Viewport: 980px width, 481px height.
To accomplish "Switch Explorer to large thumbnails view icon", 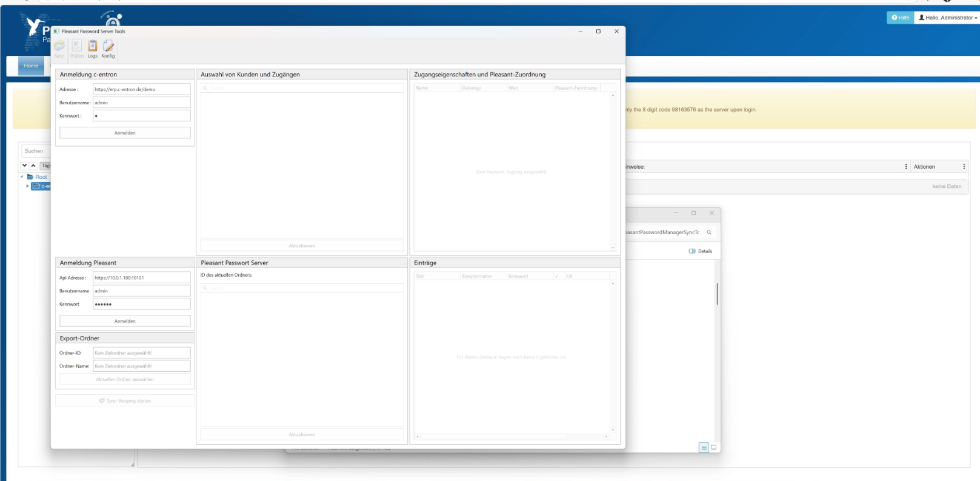I will pos(714,448).
